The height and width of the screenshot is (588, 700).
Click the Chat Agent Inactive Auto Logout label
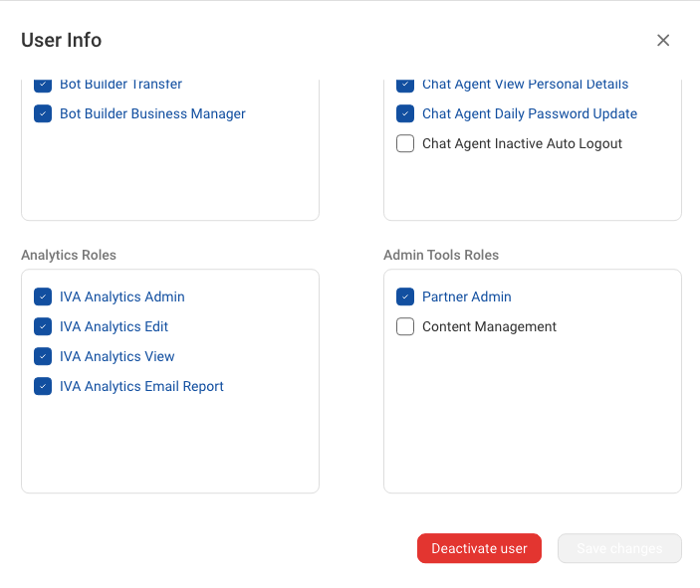click(x=522, y=144)
